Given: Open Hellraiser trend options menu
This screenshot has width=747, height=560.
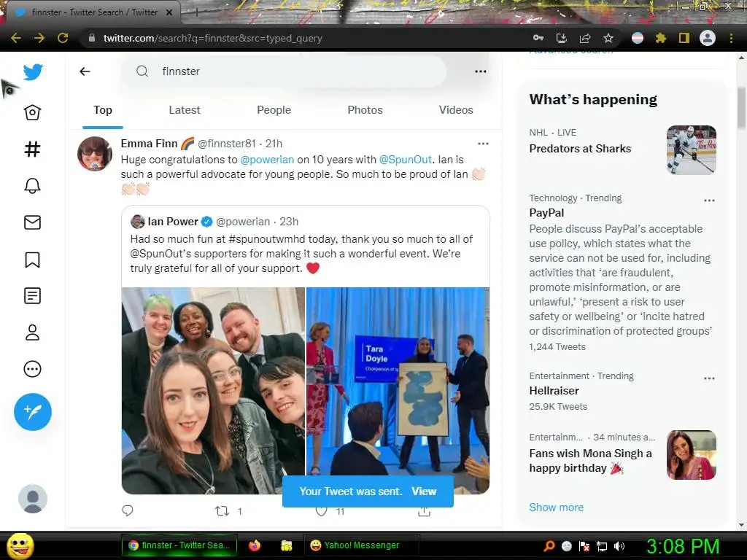Looking at the screenshot, I should pyautogui.click(x=709, y=378).
